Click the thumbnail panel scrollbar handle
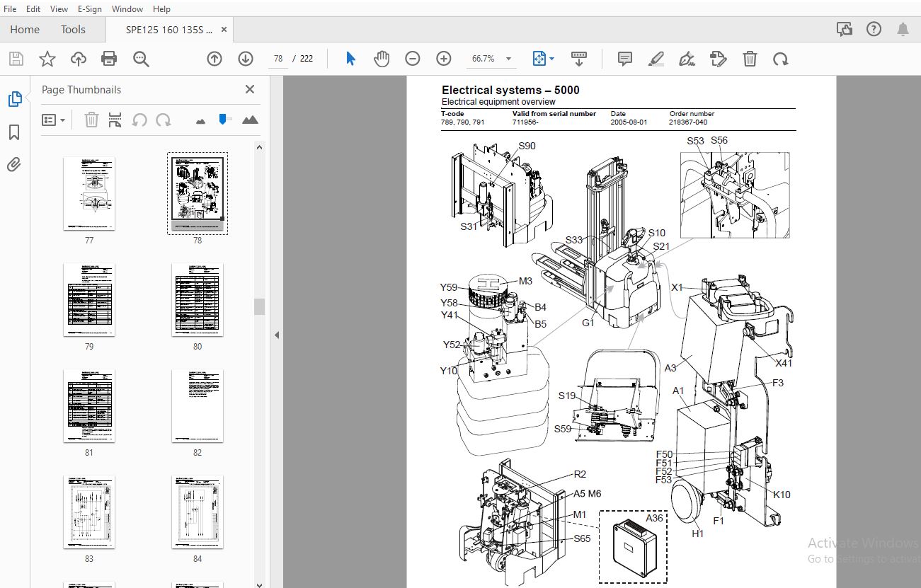Viewport: 921px width, 588px height. pyautogui.click(x=259, y=306)
